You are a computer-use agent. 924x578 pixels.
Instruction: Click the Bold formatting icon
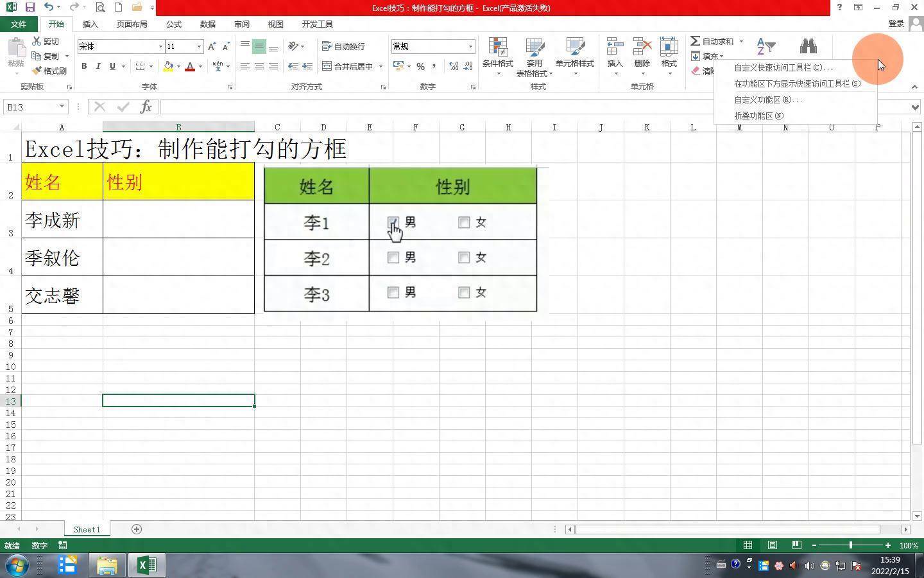84,66
